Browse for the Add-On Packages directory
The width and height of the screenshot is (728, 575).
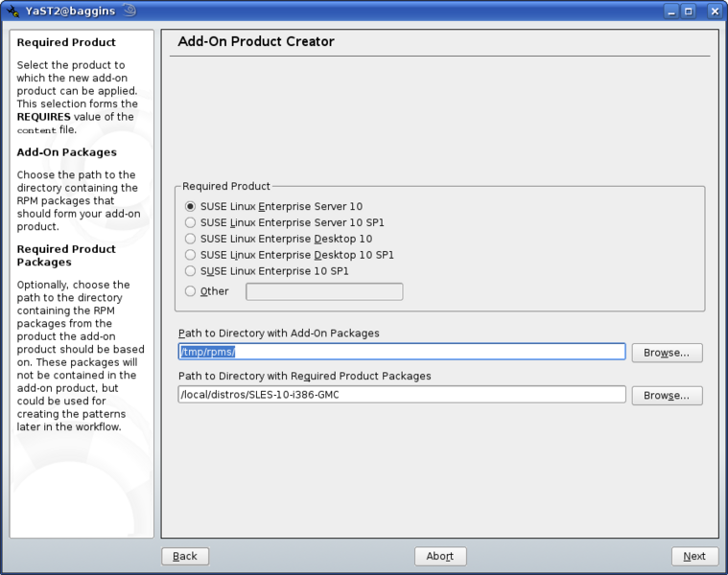point(667,353)
